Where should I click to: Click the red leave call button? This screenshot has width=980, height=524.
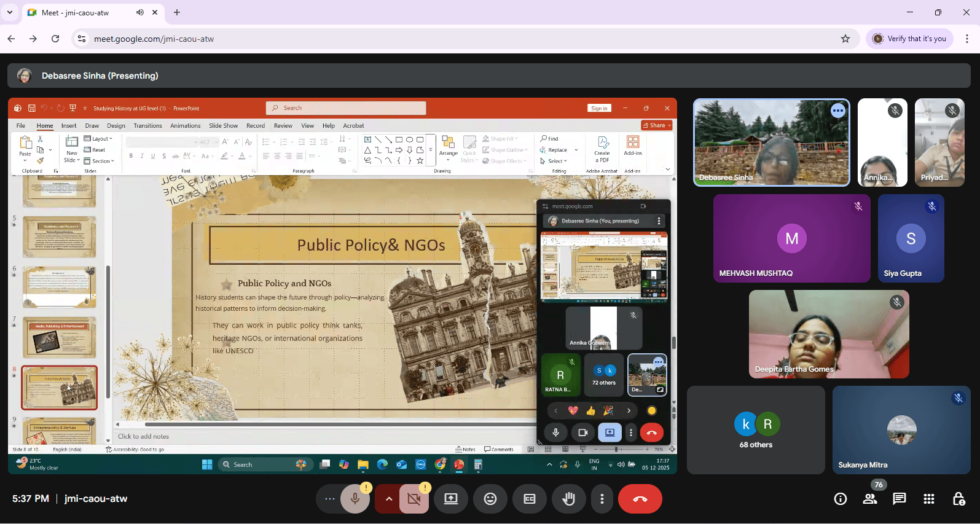click(x=640, y=499)
